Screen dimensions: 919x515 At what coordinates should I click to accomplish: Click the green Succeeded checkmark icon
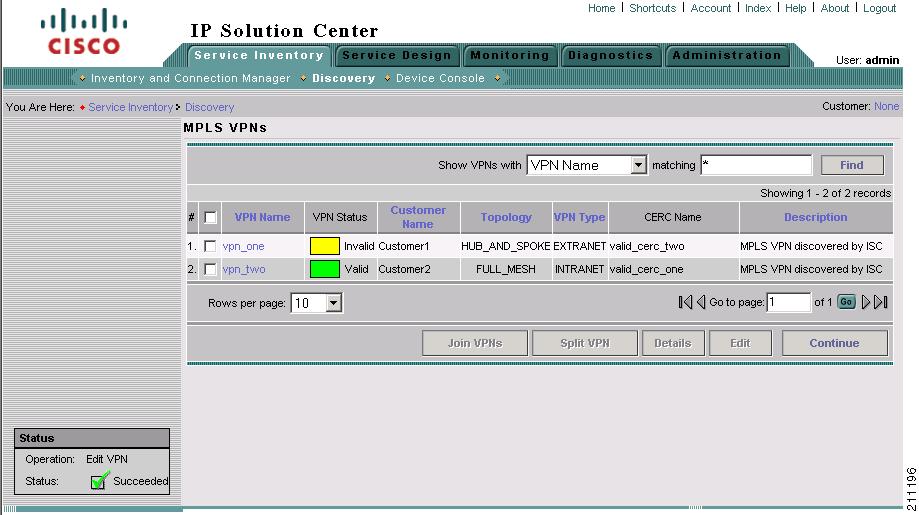[x=100, y=480]
